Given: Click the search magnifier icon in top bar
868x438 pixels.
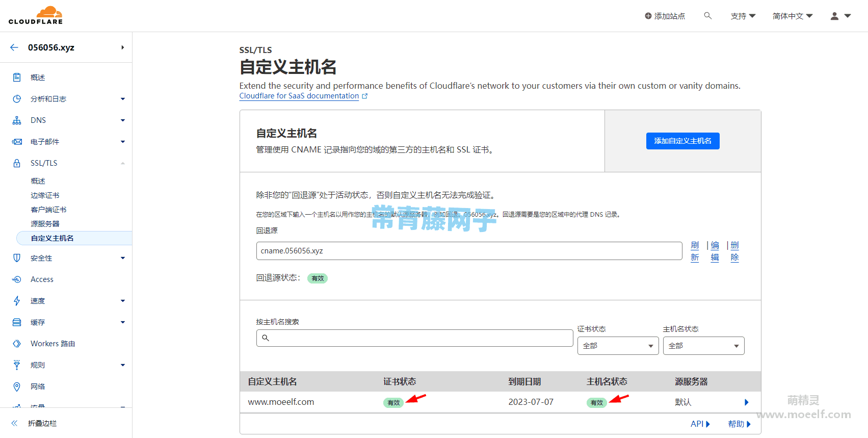Looking at the screenshot, I should [x=708, y=16].
